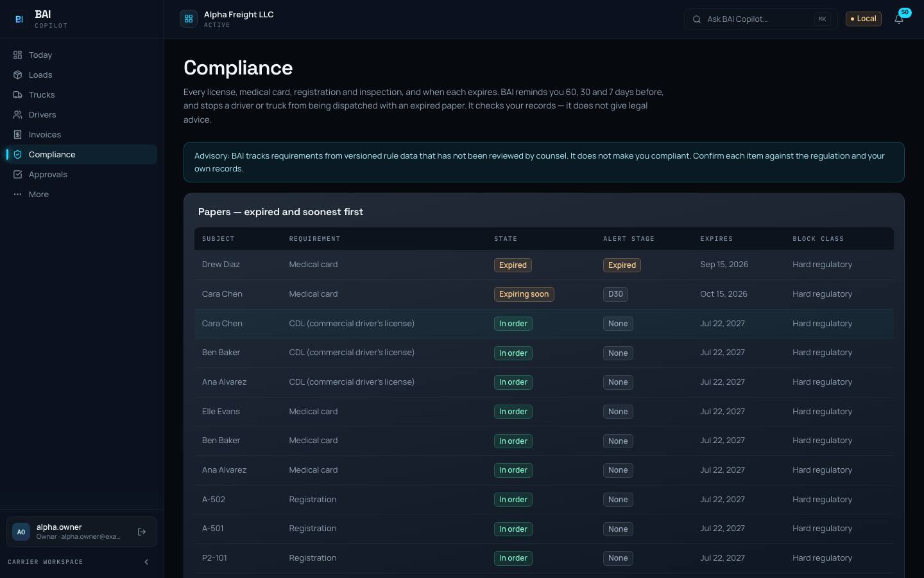Click the Alpha Freight LLC workspace grid icon
This screenshot has width=924, height=578.
pos(189,19)
